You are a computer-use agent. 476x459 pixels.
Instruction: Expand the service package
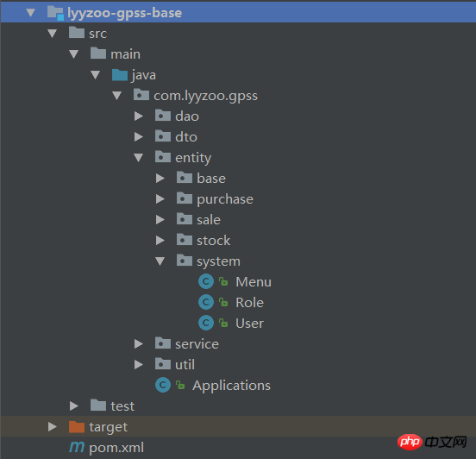click(139, 344)
